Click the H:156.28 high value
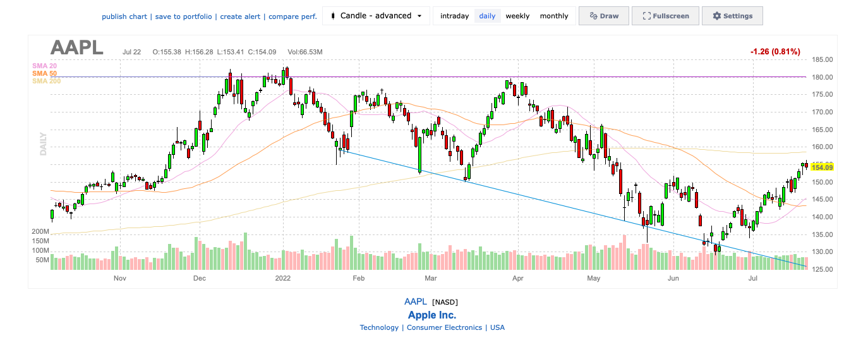868x340 pixels. click(x=198, y=51)
